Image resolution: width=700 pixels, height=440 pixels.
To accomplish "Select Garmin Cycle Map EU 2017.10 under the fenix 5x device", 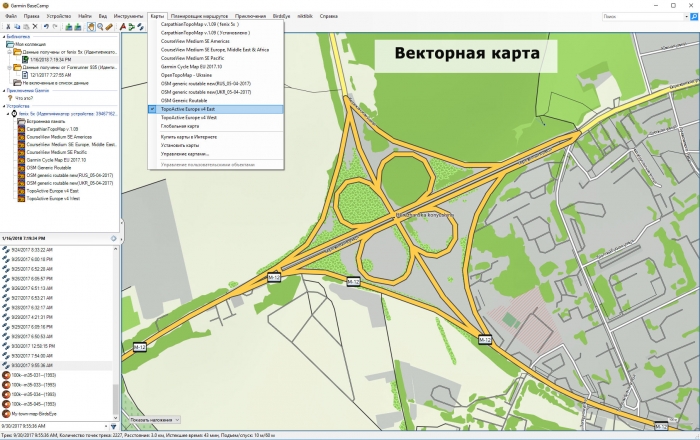I will pos(56,160).
